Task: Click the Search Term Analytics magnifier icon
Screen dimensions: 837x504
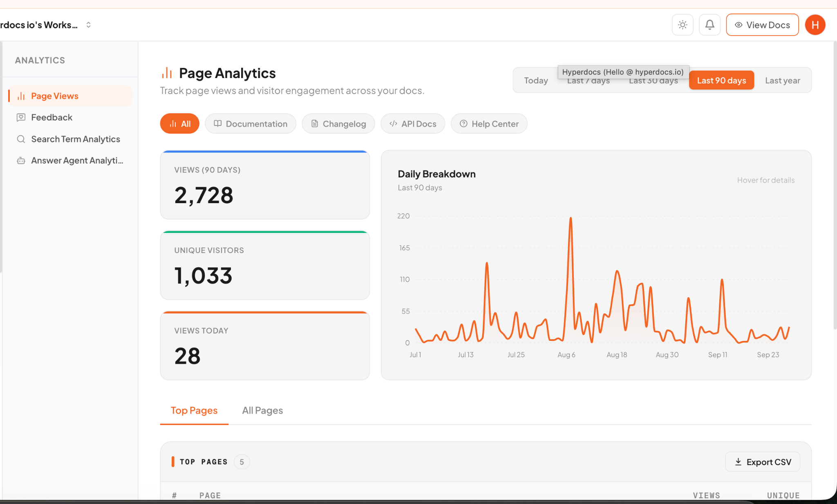Action: tap(21, 139)
